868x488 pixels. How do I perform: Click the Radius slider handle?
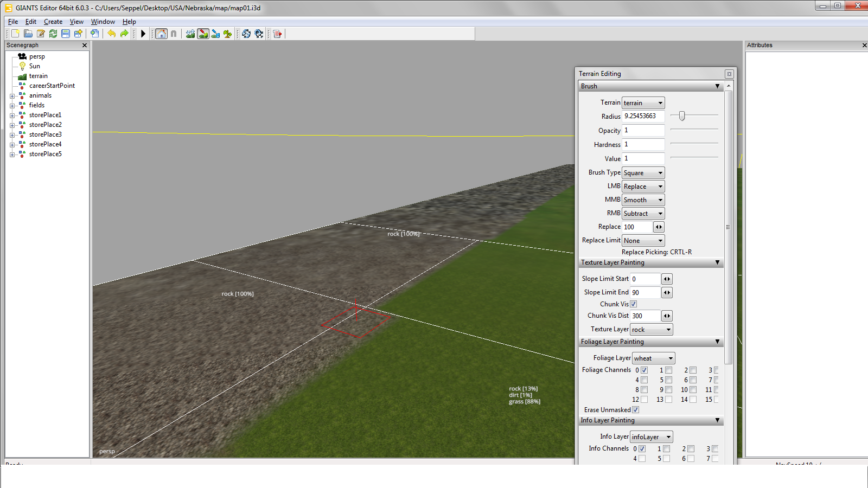click(x=682, y=115)
